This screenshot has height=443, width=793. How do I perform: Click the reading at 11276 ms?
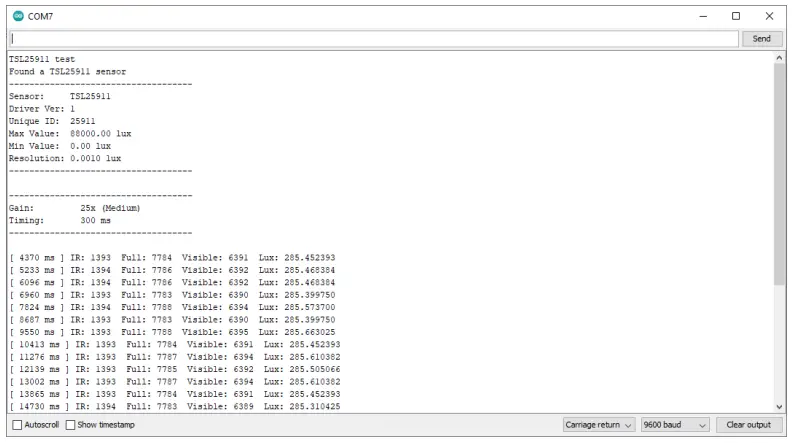[x=174, y=357]
